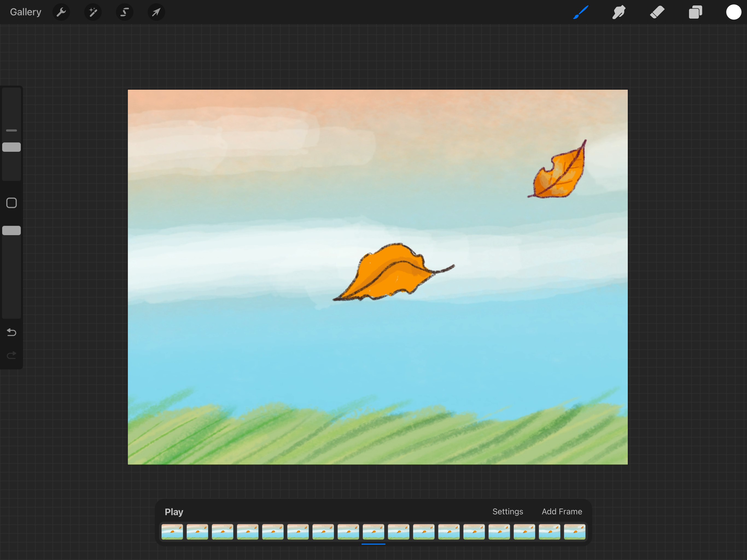Undo the last action
This screenshot has width=747, height=560.
point(11,332)
